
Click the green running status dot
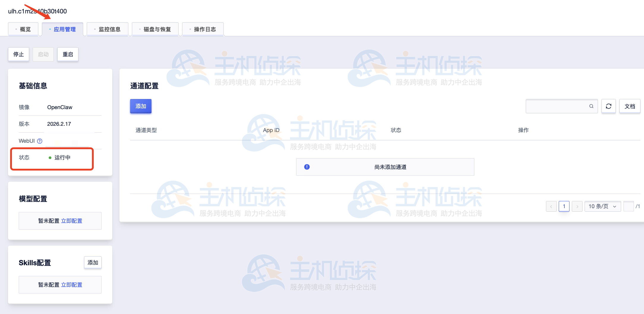coord(50,158)
